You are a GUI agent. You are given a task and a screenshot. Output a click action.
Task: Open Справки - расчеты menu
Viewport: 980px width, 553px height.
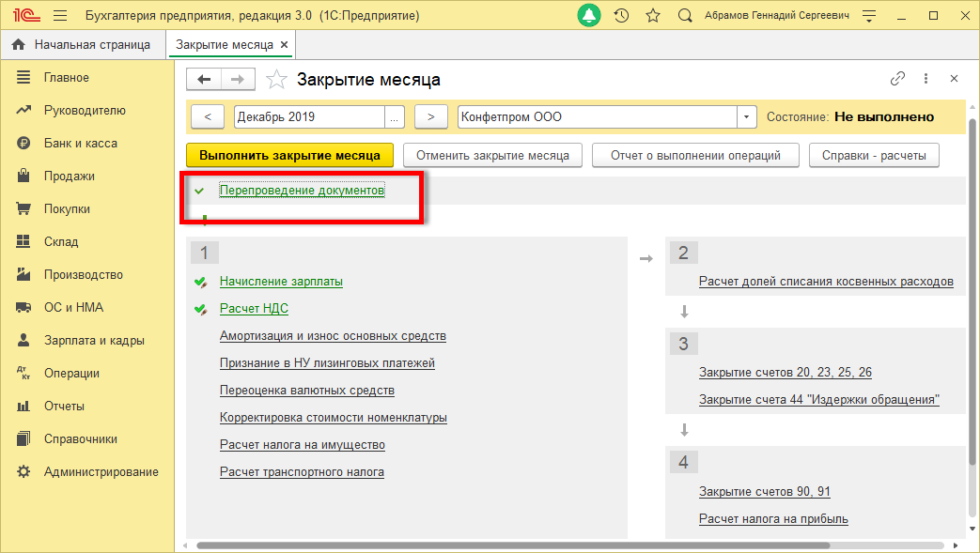874,156
